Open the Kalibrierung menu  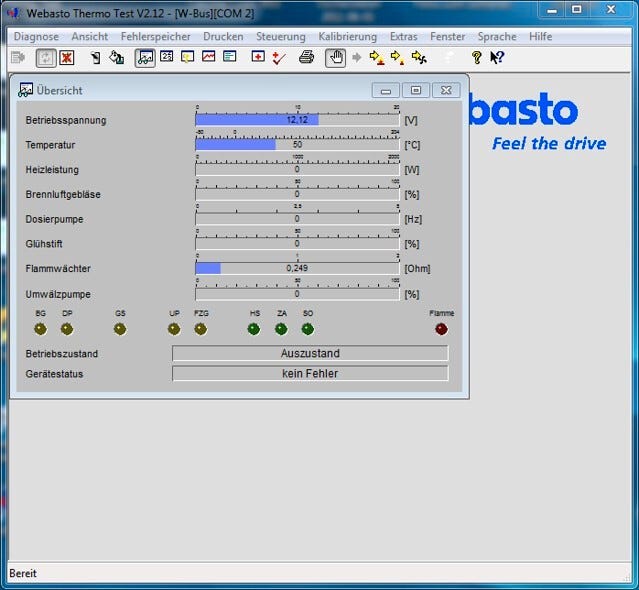(x=347, y=37)
